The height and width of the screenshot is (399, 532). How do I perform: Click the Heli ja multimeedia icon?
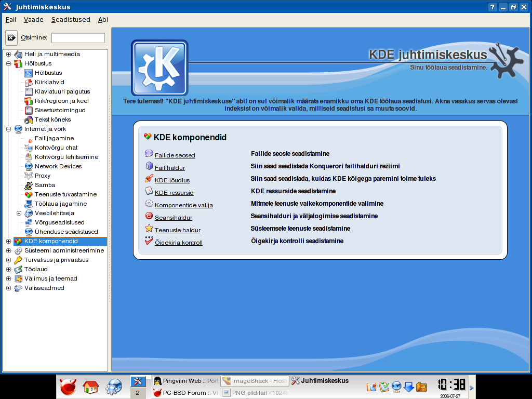[18, 54]
